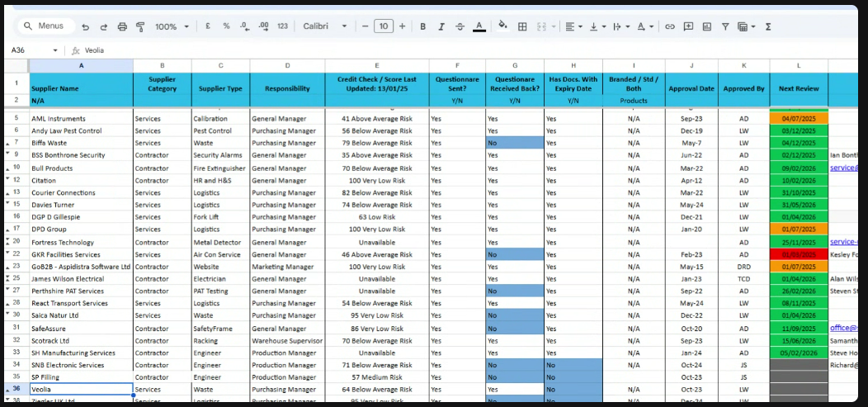
Task: Open the service@ link in Bull Products row
Action: 843,168
